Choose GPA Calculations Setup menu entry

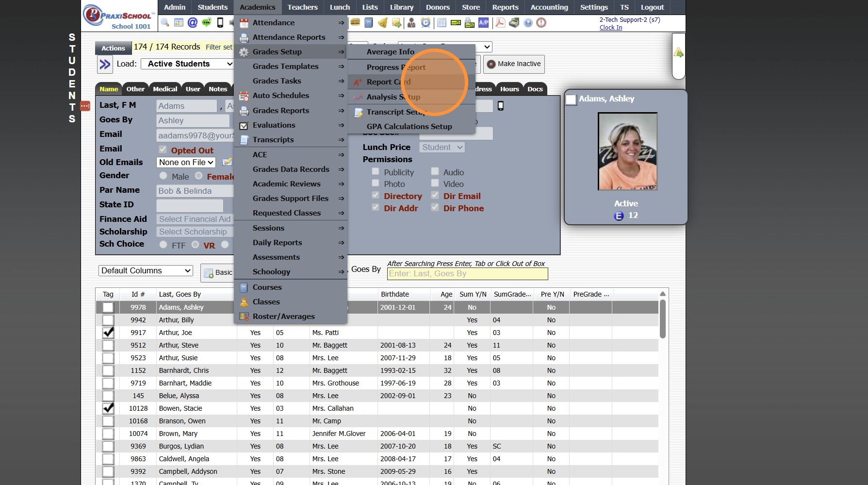(411, 127)
